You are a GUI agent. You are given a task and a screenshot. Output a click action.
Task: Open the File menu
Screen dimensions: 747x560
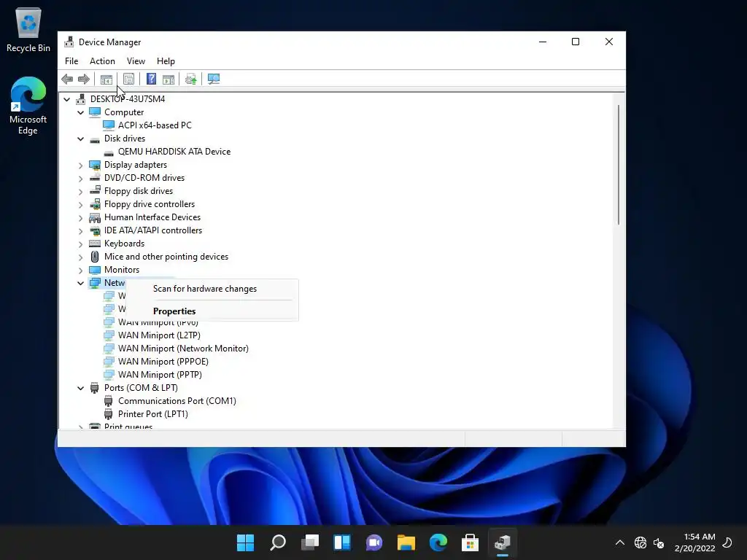(x=71, y=61)
